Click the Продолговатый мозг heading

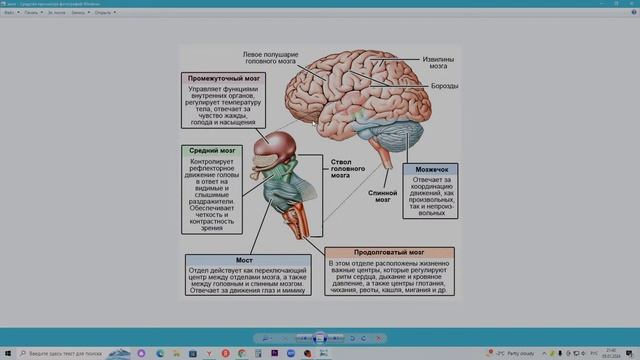[x=389, y=253]
